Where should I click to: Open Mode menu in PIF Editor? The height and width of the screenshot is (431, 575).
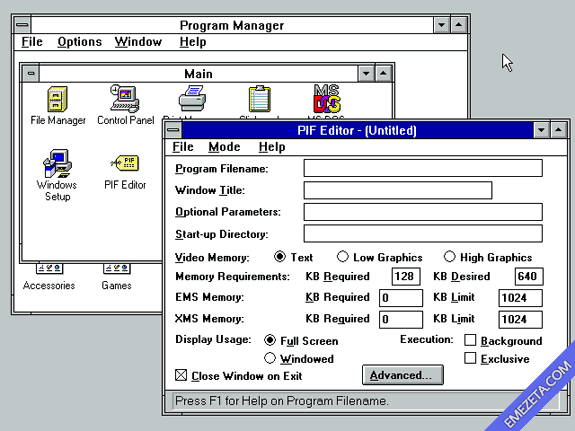pyautogui.click(x=224, y=147)
